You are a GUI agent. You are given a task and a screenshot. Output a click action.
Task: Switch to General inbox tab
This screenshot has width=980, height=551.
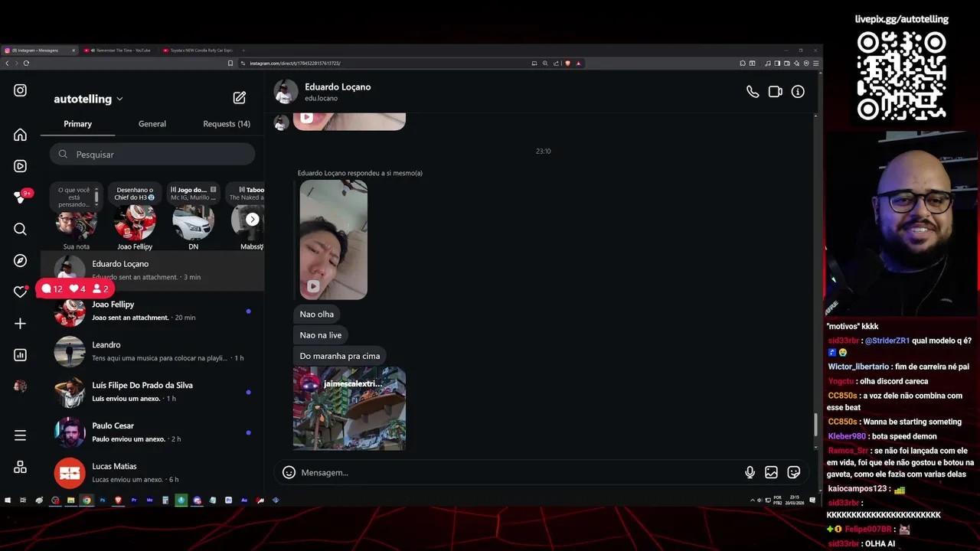(x=152, y=123)
